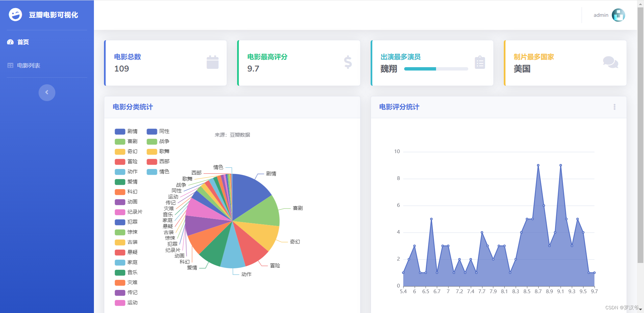The width and height of the screenshot is (644, 313).
Task: Click the admin avatar image
Action: 618,15
